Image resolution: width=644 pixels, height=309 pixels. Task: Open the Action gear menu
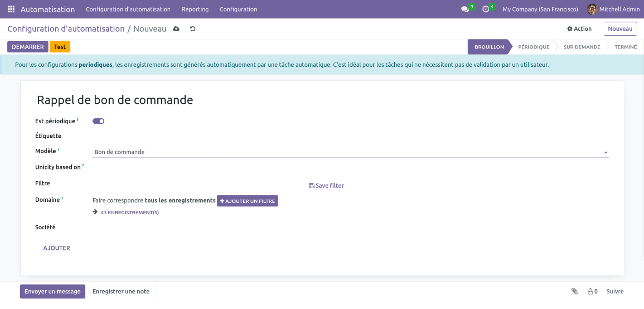click(x=579, y=29)
